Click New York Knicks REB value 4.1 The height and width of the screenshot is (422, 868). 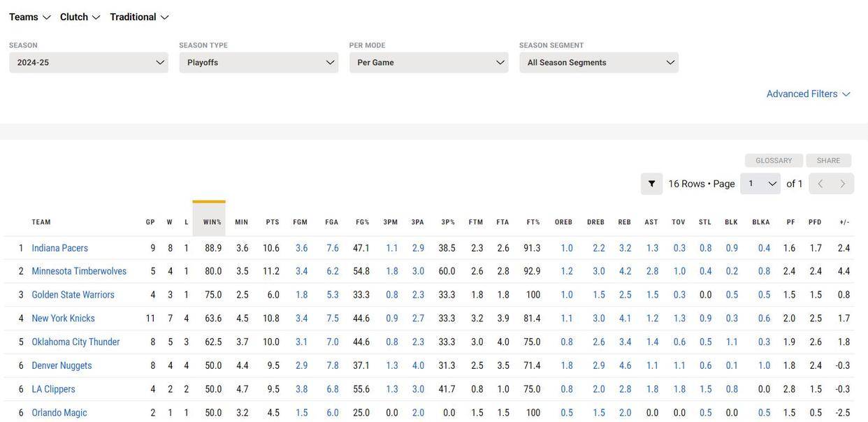tap(625, 319)
